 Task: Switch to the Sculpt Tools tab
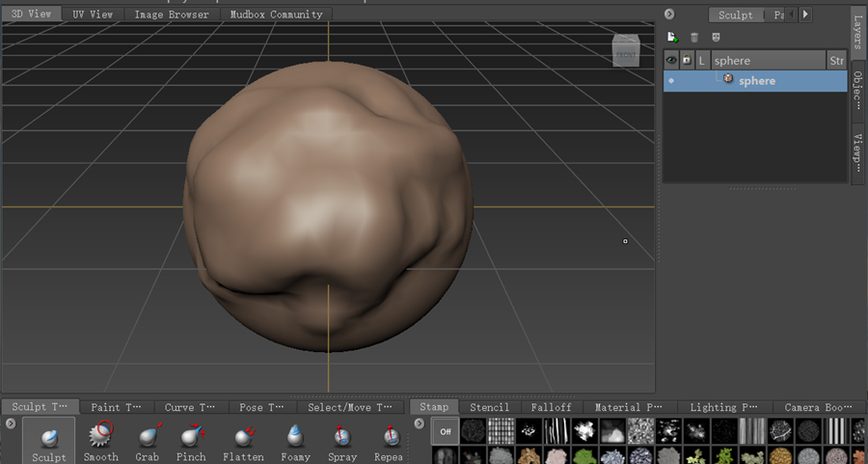click(x=40, y=406)
